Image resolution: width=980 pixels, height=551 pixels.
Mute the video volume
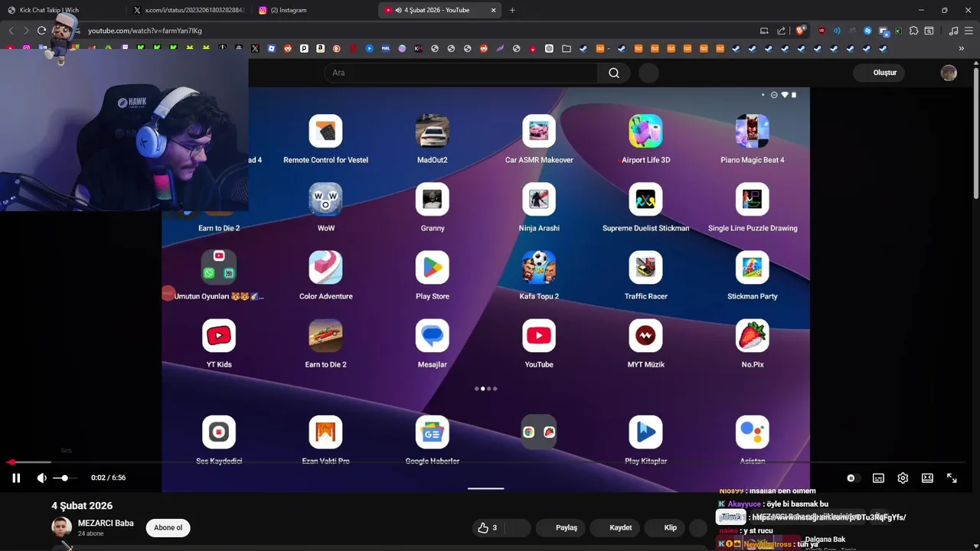pos(41,478)
